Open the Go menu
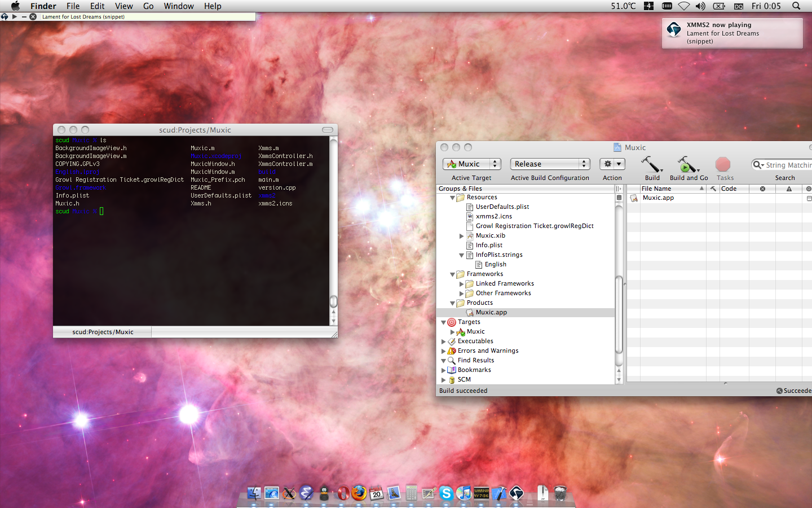This screenshot has width=812, height=508. (x=148, y=6)
